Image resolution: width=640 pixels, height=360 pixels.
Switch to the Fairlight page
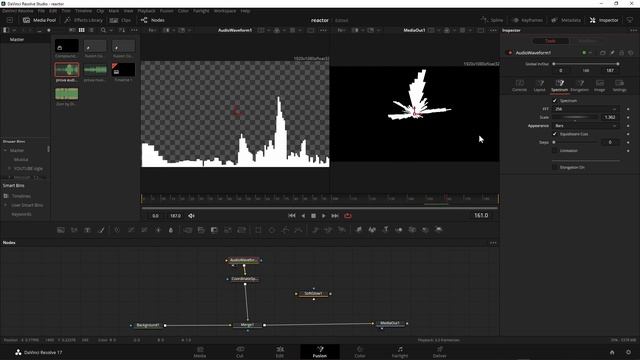(x=400, y=351)
